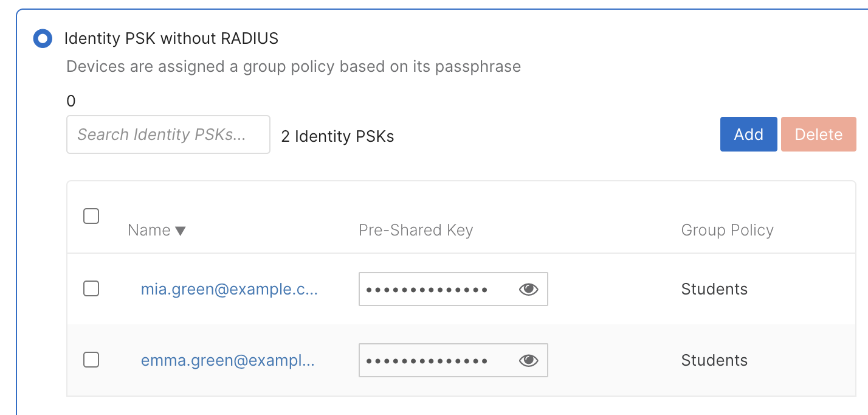Click Students policy on emma.green's row
This screenshot has height=415, width=868.
714,360
